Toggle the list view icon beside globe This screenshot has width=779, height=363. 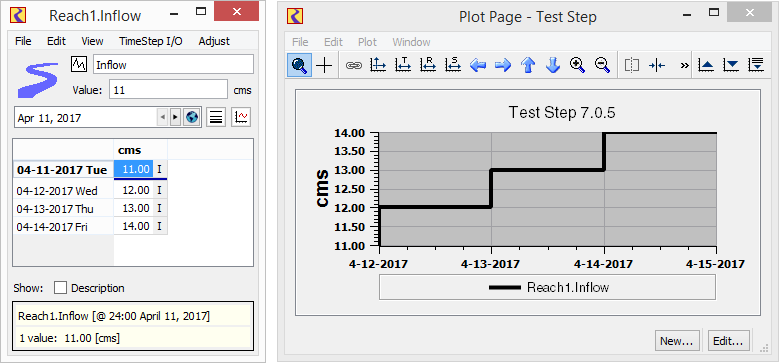[x=216, y=118]
